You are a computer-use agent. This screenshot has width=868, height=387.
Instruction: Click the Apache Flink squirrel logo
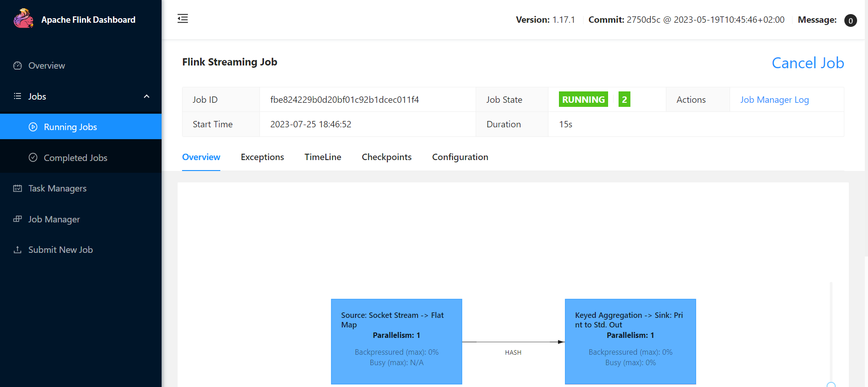click(23, 19)
